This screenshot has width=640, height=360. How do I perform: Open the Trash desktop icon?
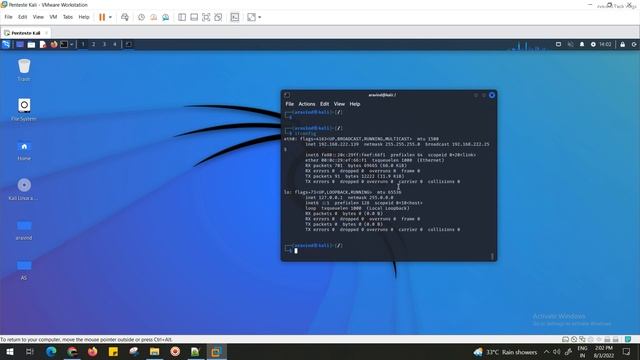24,69
